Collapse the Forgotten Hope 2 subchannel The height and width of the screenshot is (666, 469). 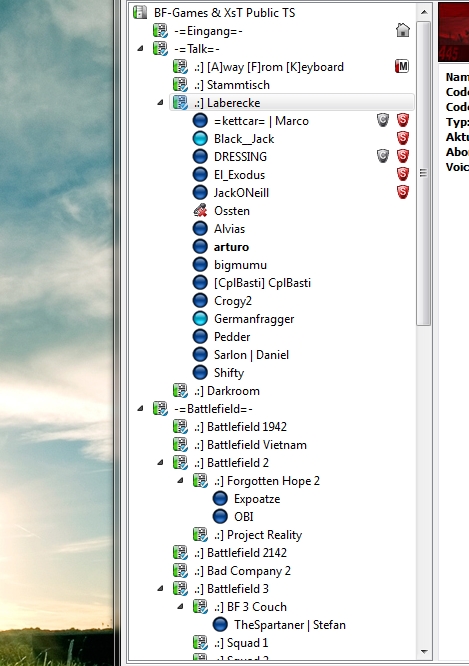[x=180, y=480]
